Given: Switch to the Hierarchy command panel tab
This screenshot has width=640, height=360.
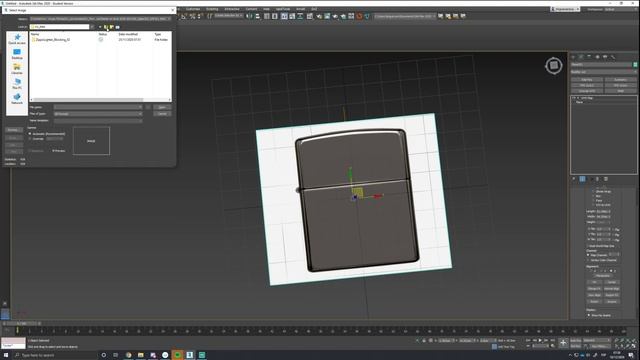Looking at the screenshot, I should click(589, 57).
